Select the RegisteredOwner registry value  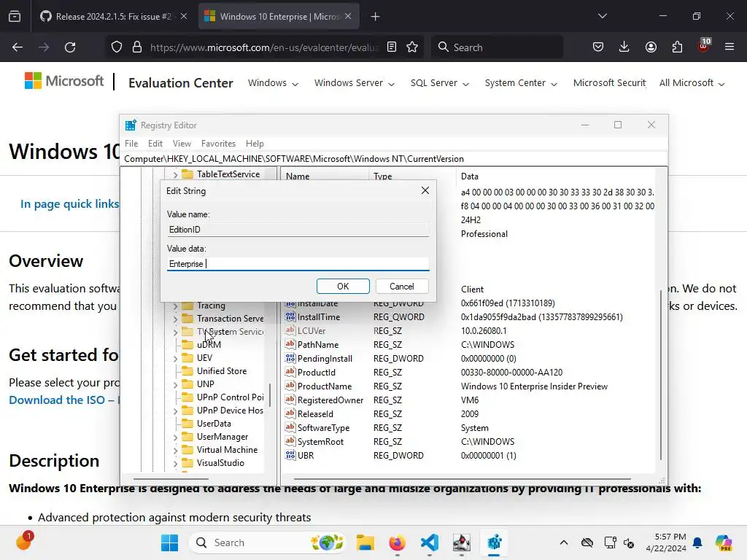click(x=330, y=400)
